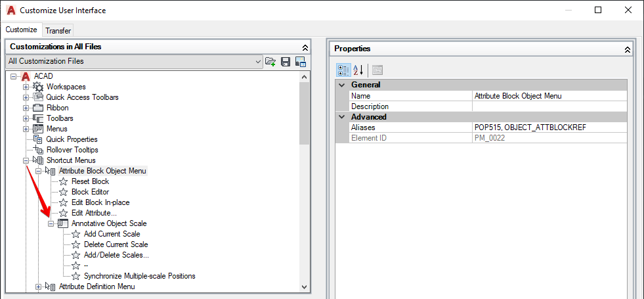This screenshot has height=299, width=644.
Task: Select Add/Delete Scales... command
Action: 116,255
